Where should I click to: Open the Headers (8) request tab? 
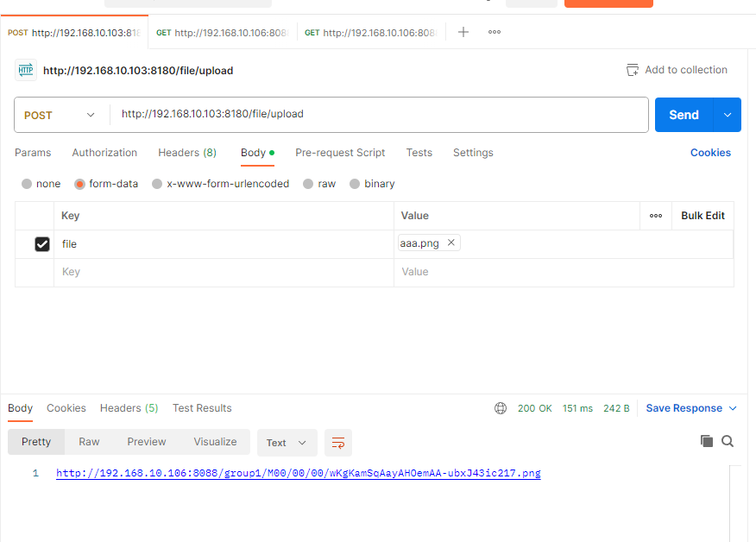tap(187, 153)
